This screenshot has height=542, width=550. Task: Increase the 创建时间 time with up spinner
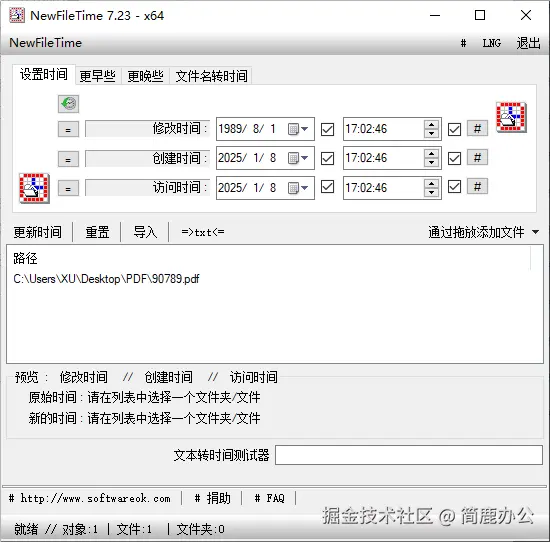[431, 154]
